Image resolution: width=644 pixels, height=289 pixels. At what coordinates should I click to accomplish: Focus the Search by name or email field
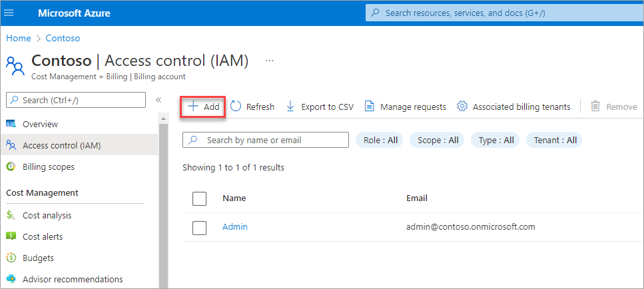coord(266,140)
